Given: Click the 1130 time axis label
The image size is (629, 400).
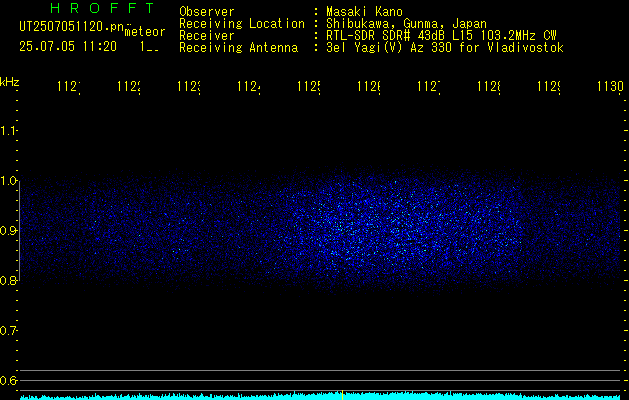Looking at the screenshot, I should [x=610, y=86].
